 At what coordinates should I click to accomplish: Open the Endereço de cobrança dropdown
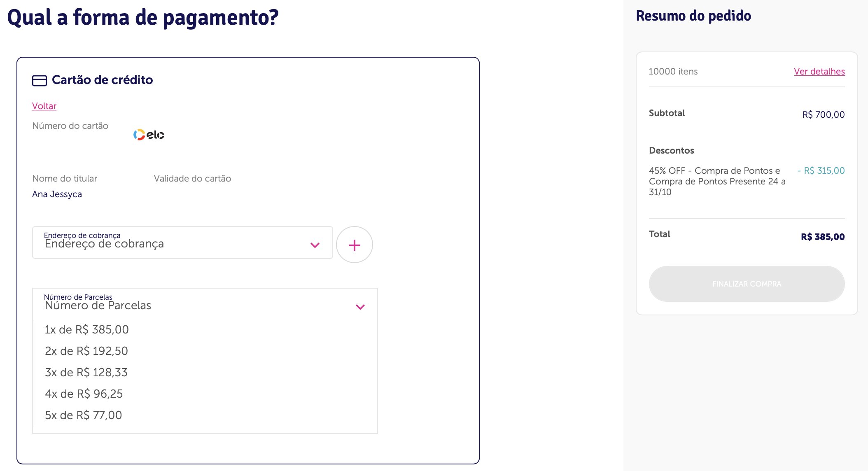182,242
